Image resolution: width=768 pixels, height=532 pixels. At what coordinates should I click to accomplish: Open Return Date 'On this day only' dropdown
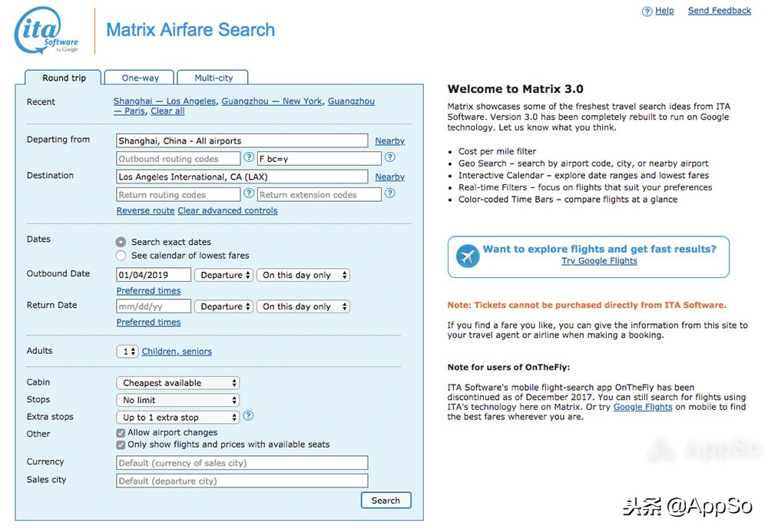(x=303, y=306)
